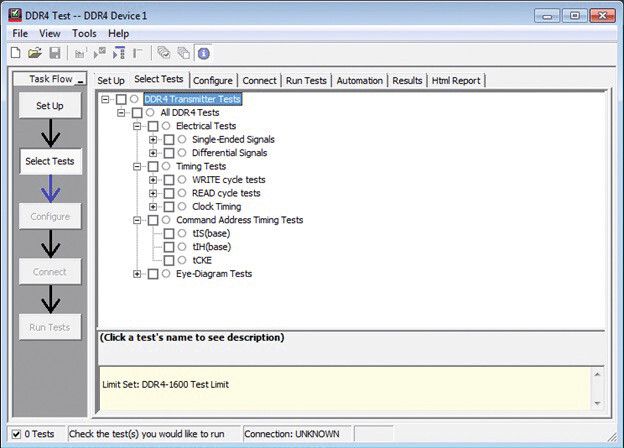Click the Run Tests Task Flow button
Screen dimensions: 624x448
[50, 327]
